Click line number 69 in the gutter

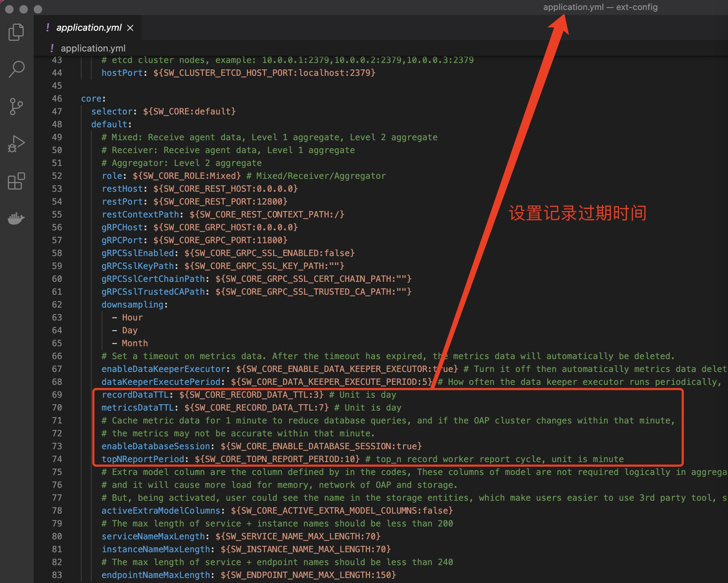pos(57,395)
